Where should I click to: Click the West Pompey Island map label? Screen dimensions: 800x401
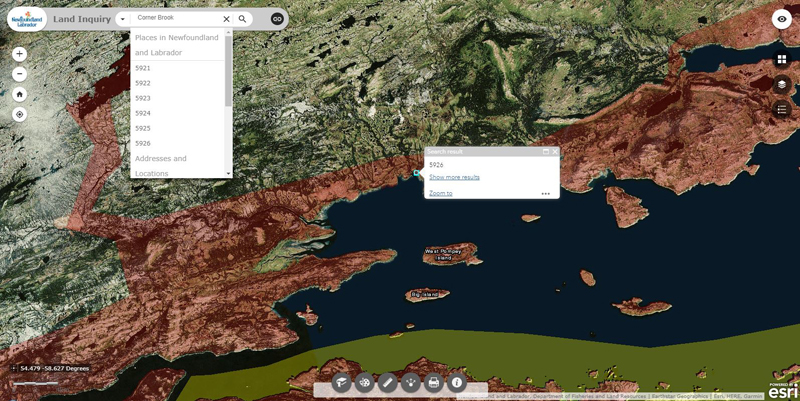443,255
